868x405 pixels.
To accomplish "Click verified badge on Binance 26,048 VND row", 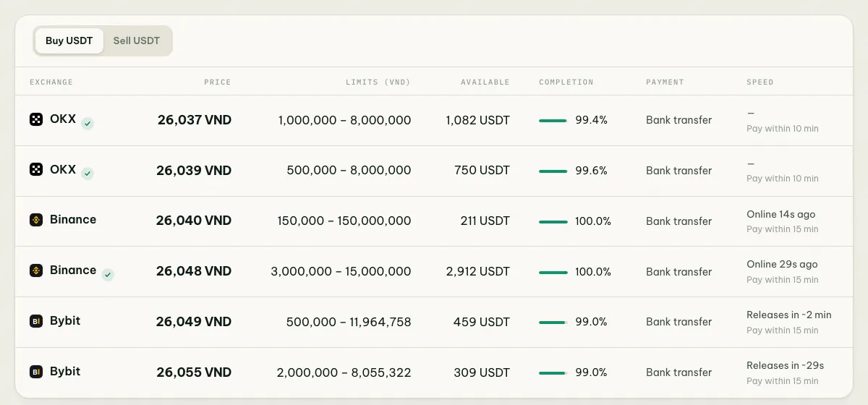I will point(108,275).
